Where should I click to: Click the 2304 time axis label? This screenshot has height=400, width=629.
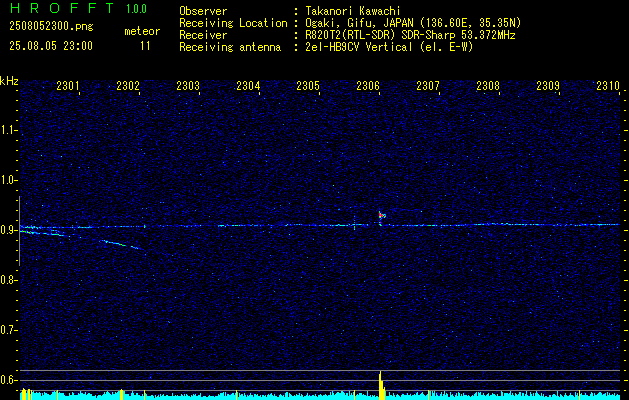[x=248, y=85]
